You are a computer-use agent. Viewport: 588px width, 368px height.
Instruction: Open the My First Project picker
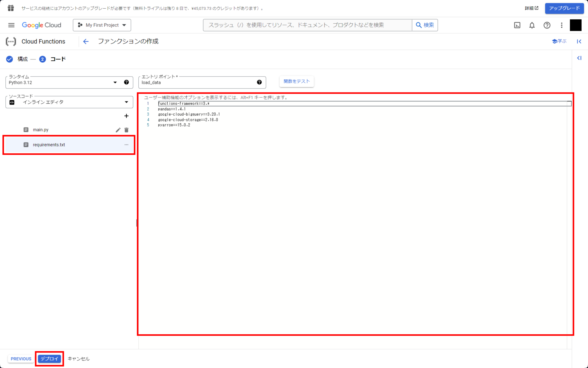tap(102, 25)
